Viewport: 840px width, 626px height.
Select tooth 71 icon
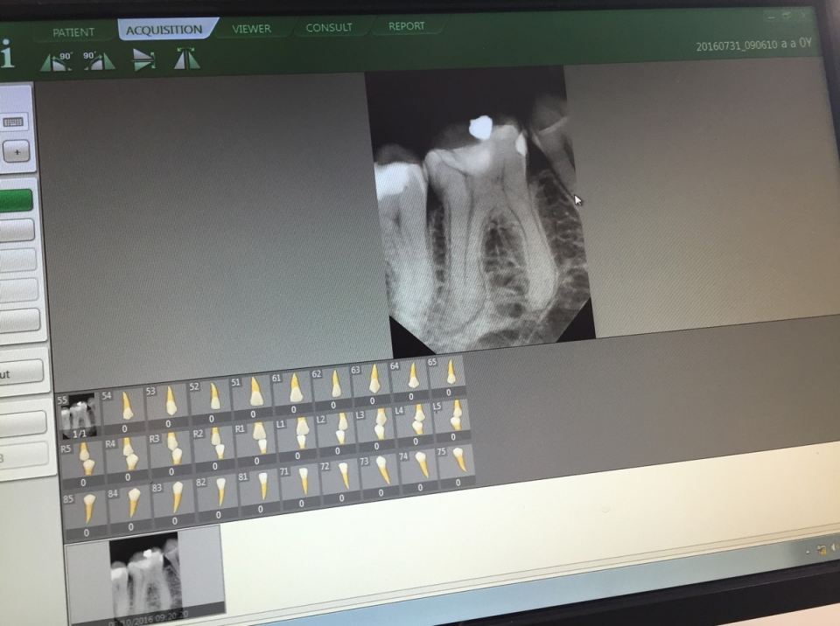pyautogui.click(x=300, y=487)
